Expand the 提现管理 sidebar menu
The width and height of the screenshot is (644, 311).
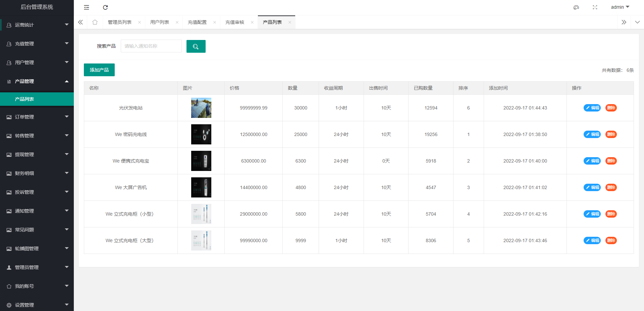(x=37, y=154)
